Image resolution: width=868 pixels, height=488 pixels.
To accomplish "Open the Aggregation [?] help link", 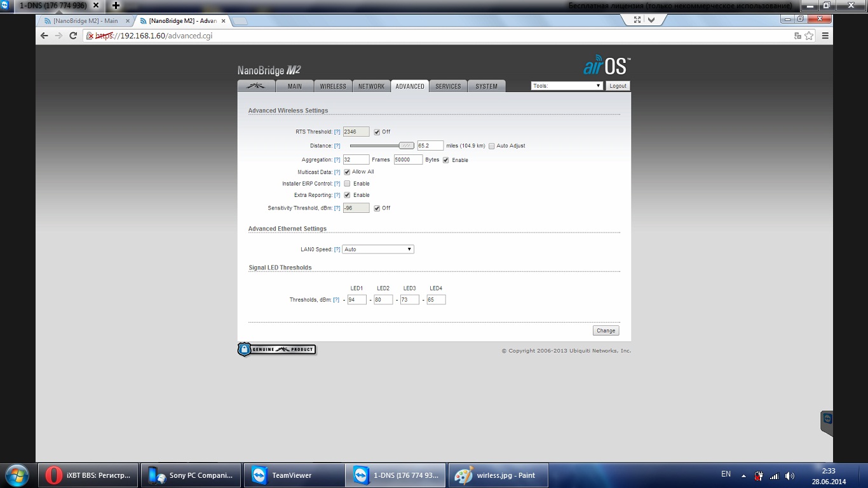I will 337,160.
